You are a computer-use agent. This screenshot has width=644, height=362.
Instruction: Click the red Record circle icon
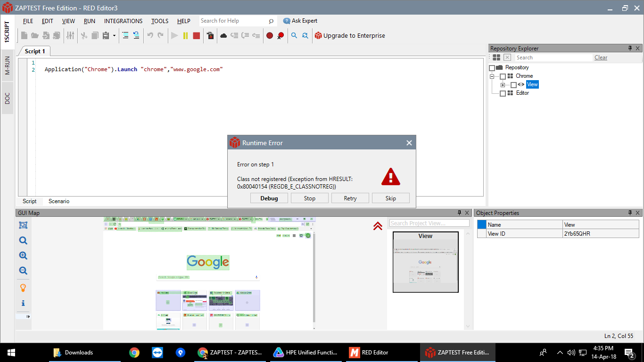(x=270, y=35)
